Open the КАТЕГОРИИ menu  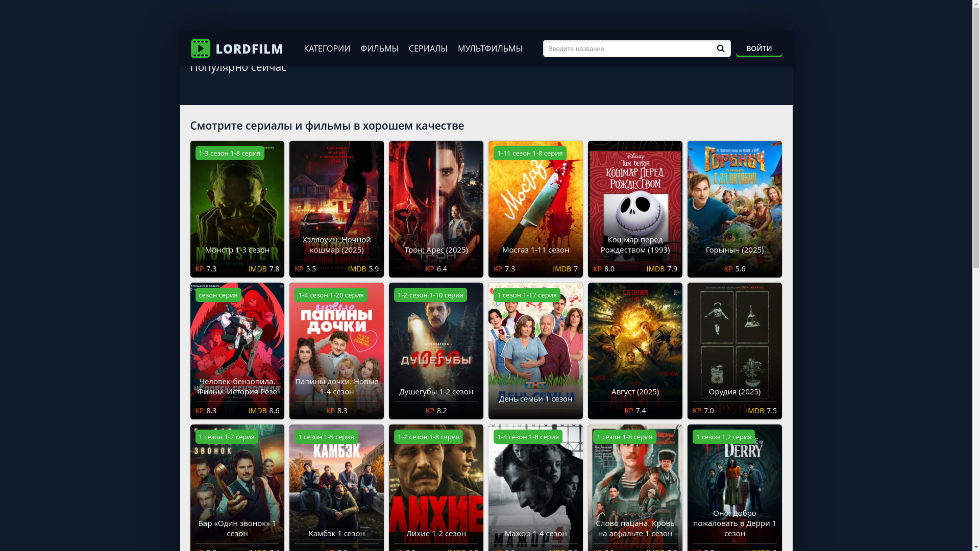(327, 48)
